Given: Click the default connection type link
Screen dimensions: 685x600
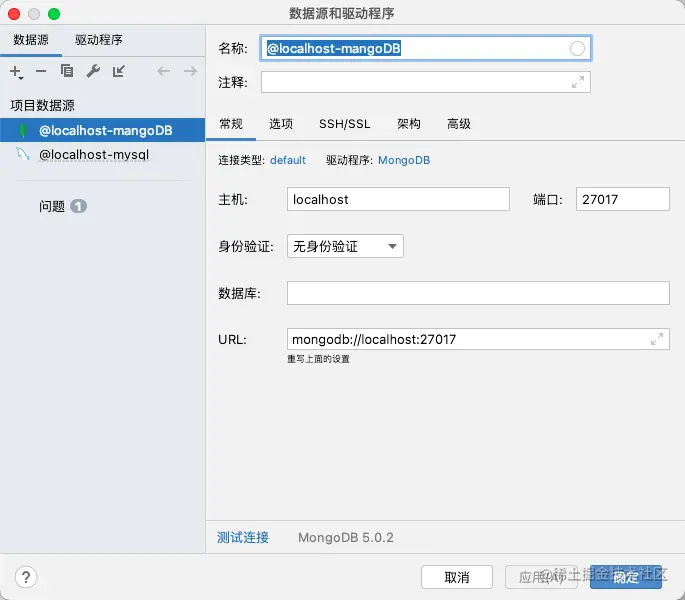Looking at the screenshot, I should point(288,160).
